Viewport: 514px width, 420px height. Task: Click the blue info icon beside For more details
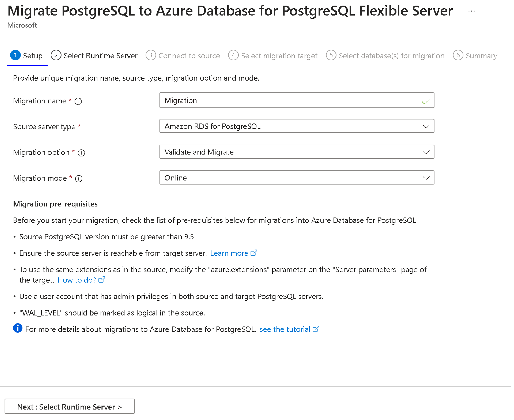(x=18, y=328)
